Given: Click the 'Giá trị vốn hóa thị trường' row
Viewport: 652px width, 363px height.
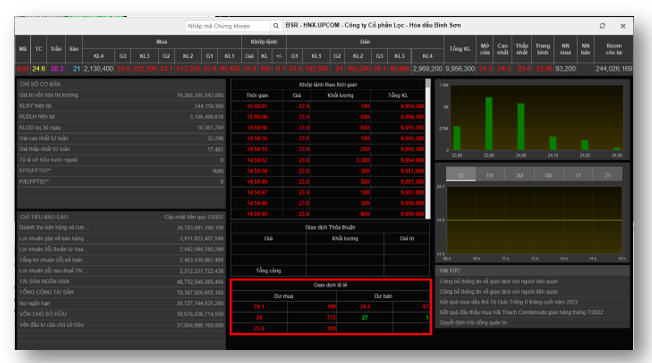Looking at the screenshot, I should pos(121,95).
